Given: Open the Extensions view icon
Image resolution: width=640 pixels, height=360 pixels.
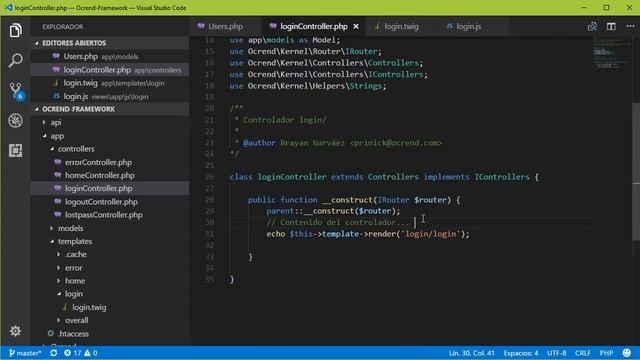Looking at the screenshot, I should [x=16, y=151].
